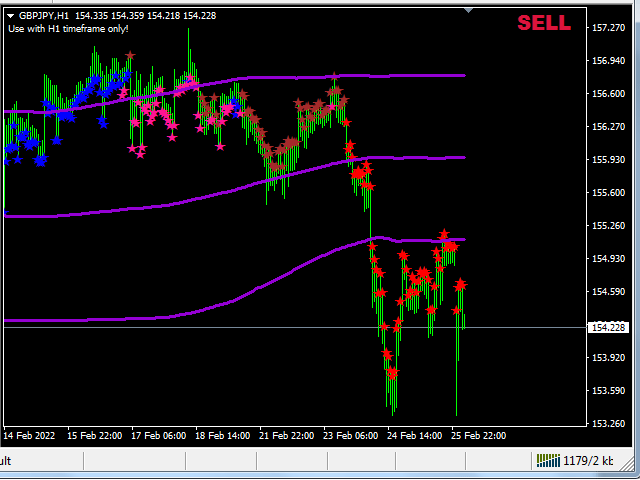The image size is (640, 480).
Task: Click the 157.270 price scale label
Action: pos(608,28)
